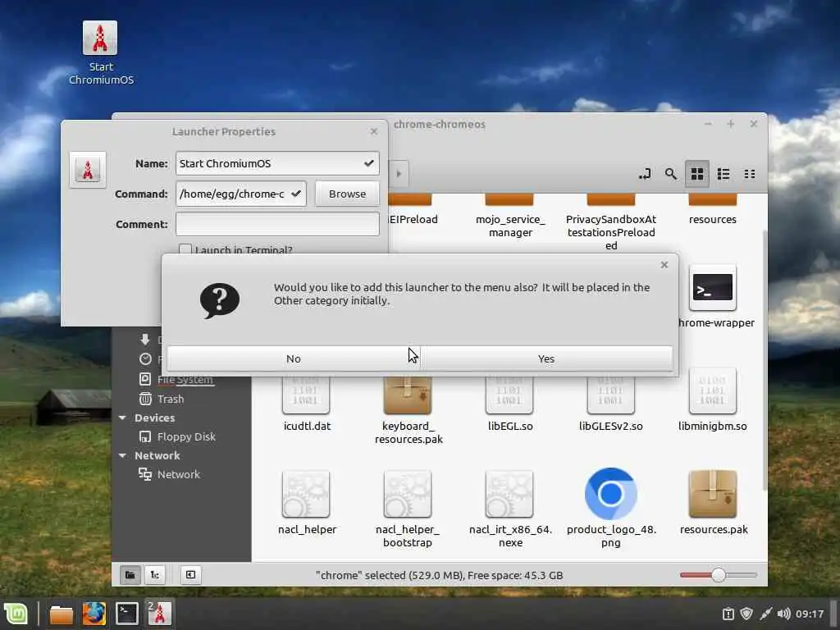
Task: Click the launcher icon button in Launcher Properties
Action: coord(88,170)
